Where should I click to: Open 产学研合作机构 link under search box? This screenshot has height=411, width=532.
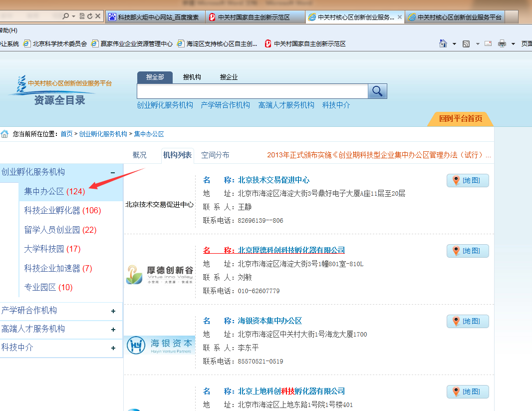(x=225, y=105)
